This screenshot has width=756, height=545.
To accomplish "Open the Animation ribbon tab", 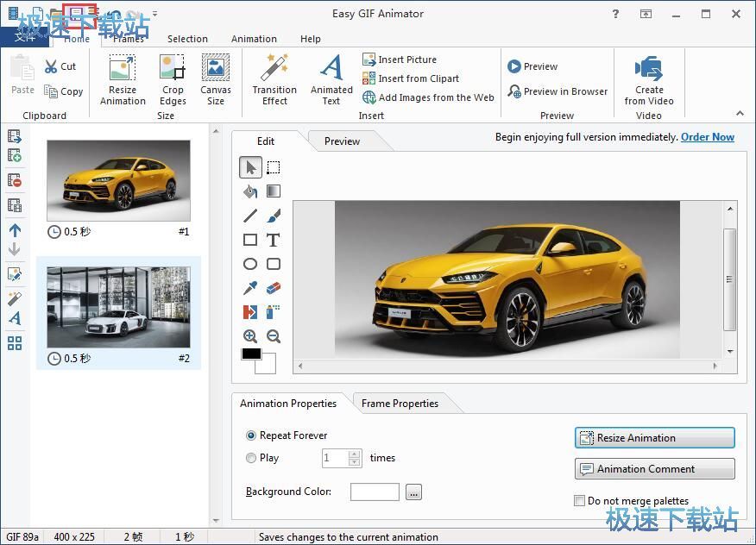I will click(254, 39).
